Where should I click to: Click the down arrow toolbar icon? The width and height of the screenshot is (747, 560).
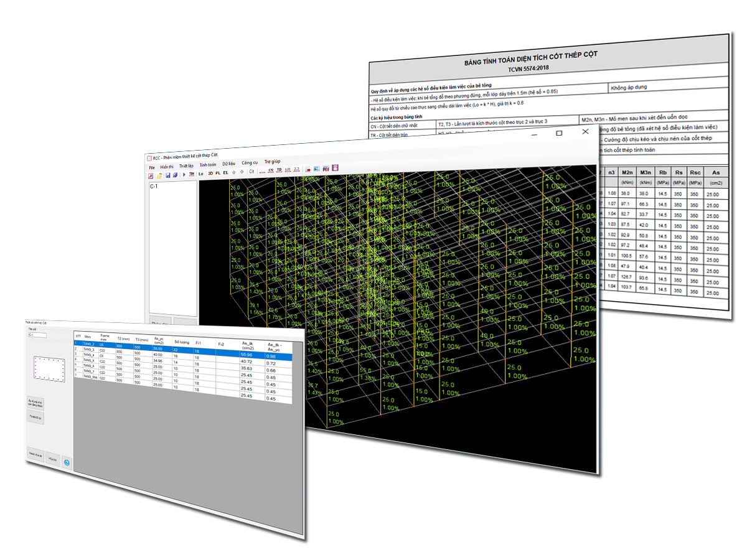[242, 171]
